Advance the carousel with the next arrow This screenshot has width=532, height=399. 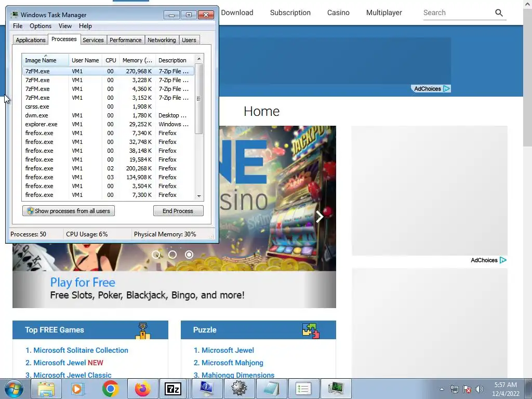(x=320, y=217)
